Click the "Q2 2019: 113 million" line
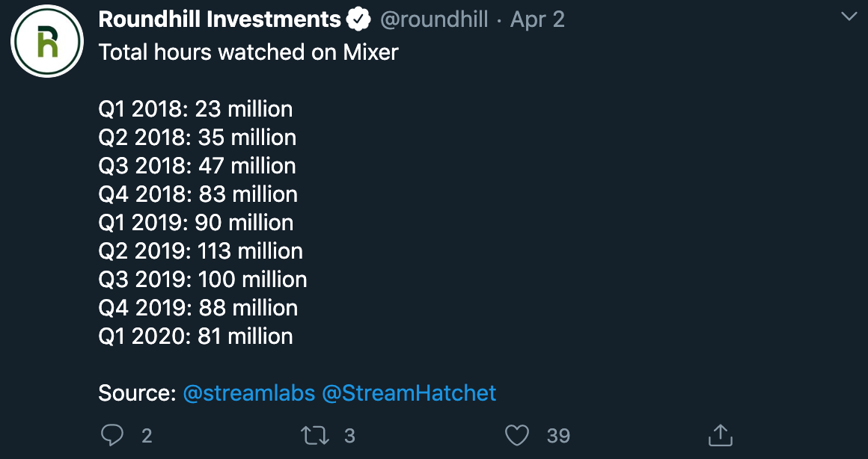 pyautogui.click(x=201, y=251)
